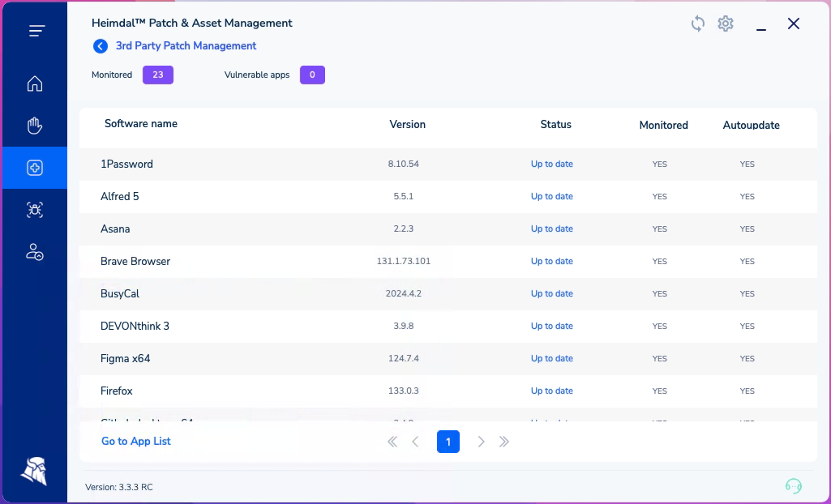
Task: Select the Figma x64 software name
Action: (x=125, y=358)
